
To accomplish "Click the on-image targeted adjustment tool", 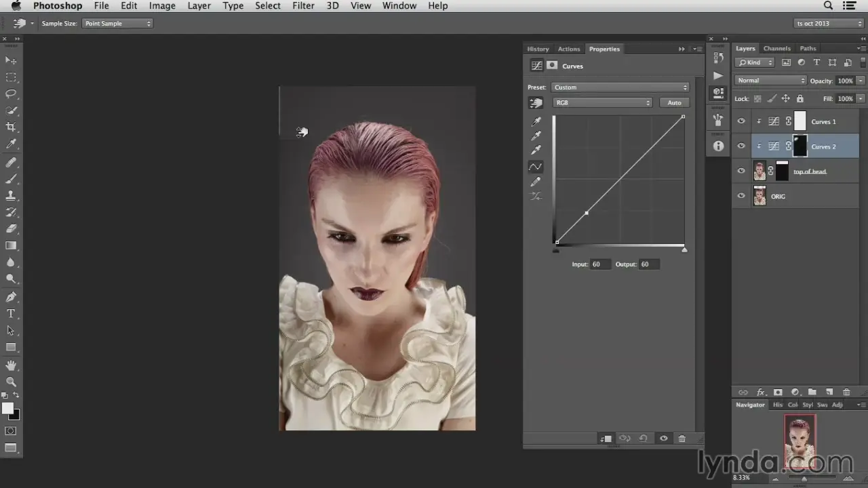I will (x=536, y=103).
